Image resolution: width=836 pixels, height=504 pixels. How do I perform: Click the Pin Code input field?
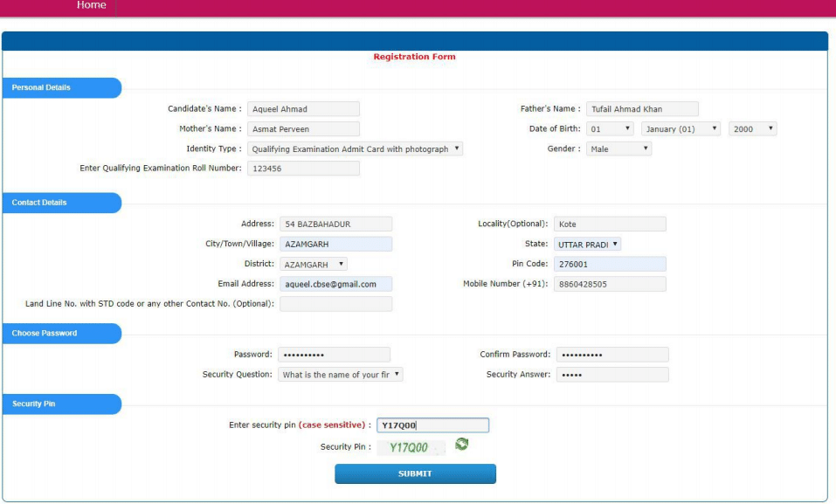(610, 264)
